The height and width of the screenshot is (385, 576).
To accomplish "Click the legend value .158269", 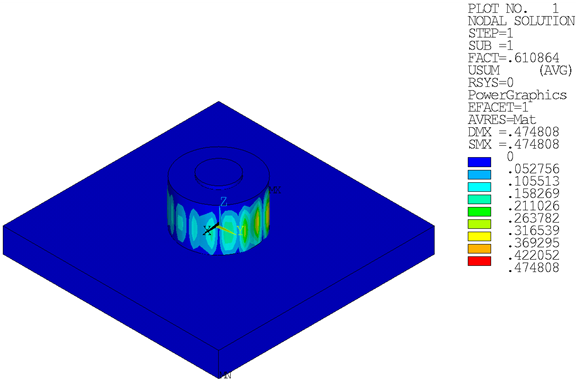I will (533, 194).
